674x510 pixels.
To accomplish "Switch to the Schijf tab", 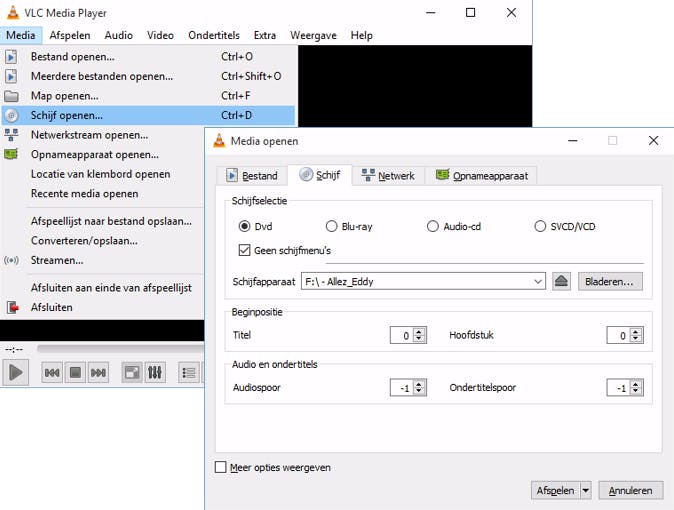I will point(320,175).
